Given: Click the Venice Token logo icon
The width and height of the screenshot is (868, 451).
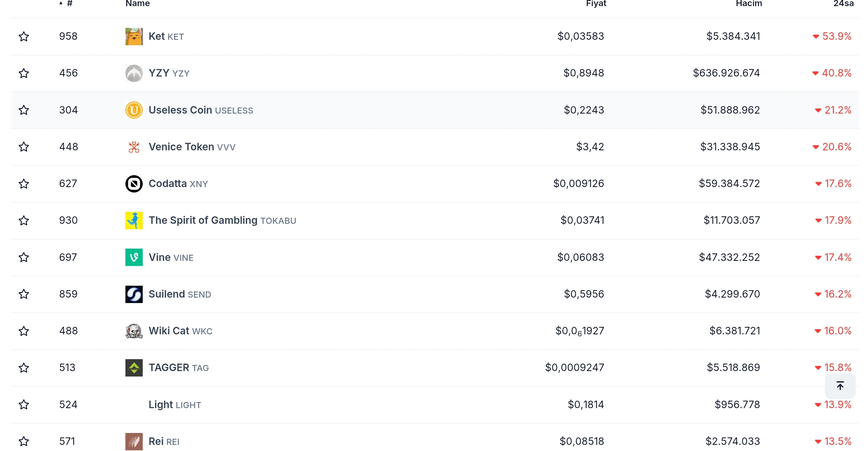Looking at the screenshot, I should tap(134, 147).
